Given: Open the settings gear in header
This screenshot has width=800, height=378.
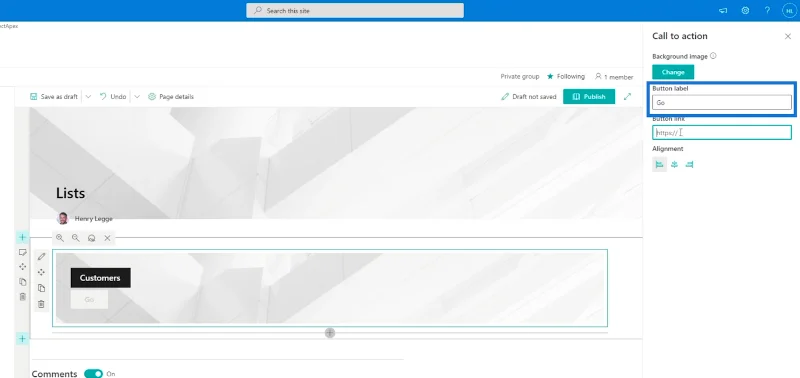Looking at the screenshot, I should point(745,10).
